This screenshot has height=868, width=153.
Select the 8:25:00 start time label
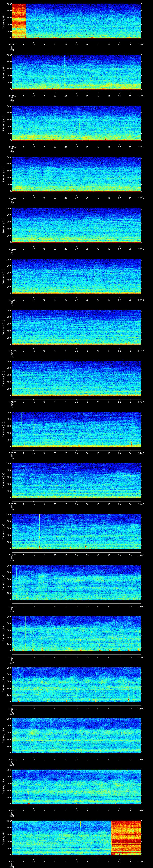(x=12, y=606)
